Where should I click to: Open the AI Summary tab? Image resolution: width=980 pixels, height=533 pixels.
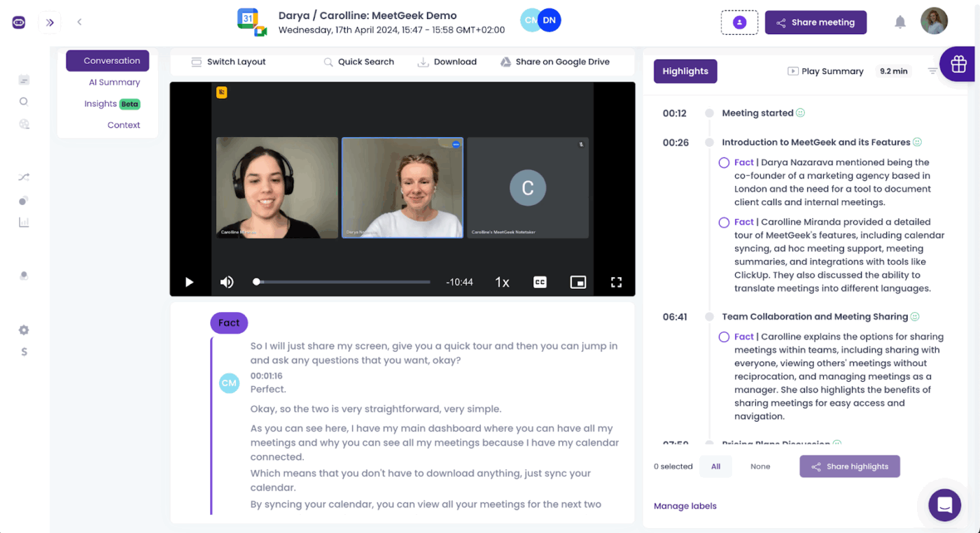tap(114, 83)
